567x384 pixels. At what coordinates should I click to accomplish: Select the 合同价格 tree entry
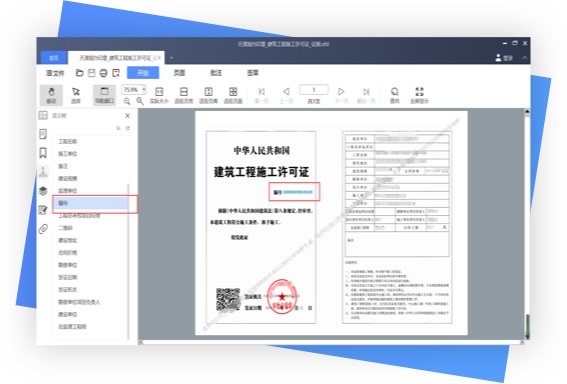(68, 252)
